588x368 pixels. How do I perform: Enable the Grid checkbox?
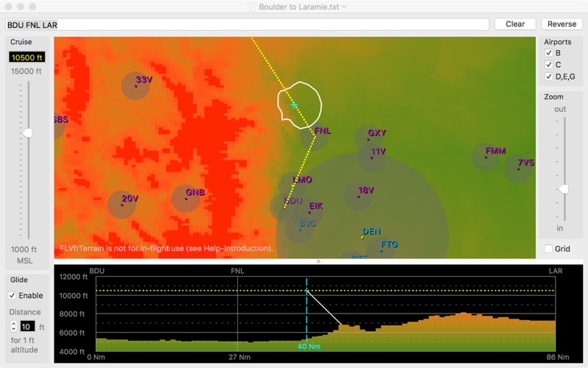tap(548, 249)
